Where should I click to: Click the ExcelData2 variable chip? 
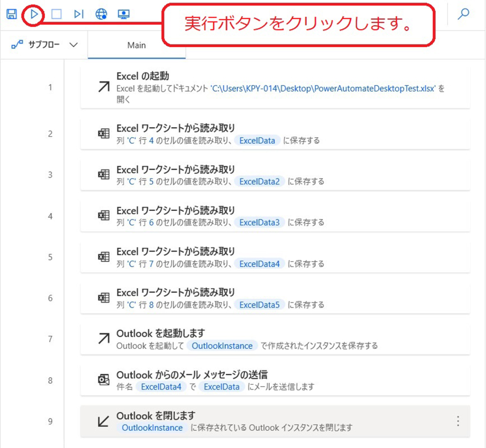tap(260, 182)
